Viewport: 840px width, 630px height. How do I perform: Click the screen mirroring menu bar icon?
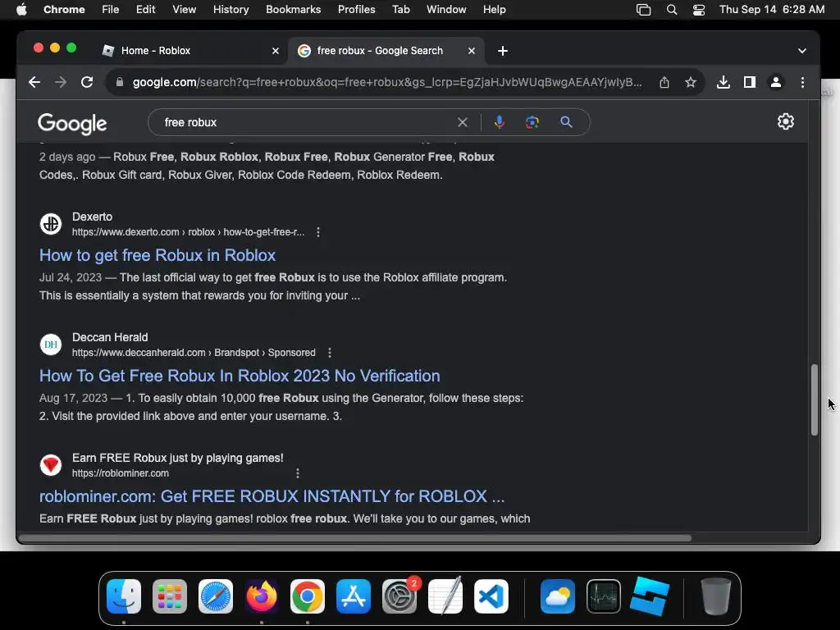point(643,10)
